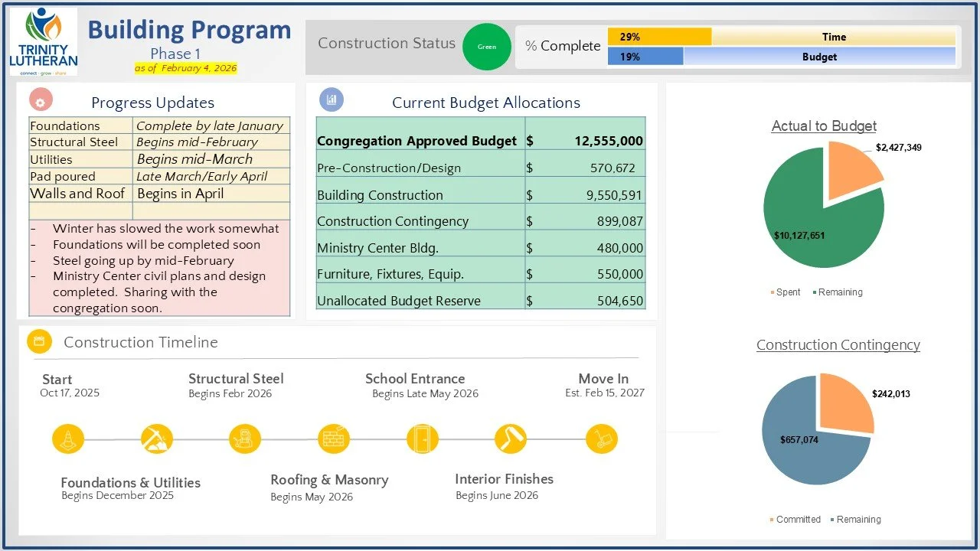Select the cement mixer Structural Steel icon
This screenshot has height=551, width=980.
(x=244, y=439)
